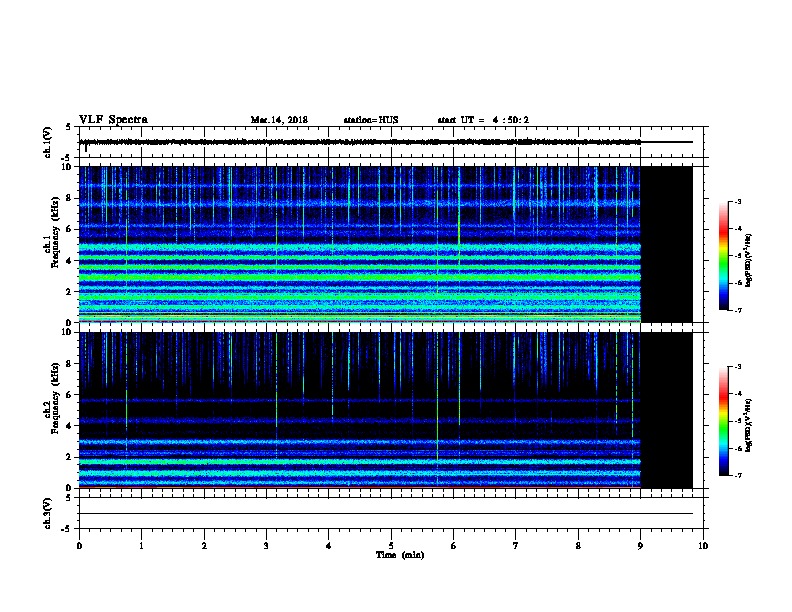
Task: Click time-axis tick label "10"
Action: point(703,546)
